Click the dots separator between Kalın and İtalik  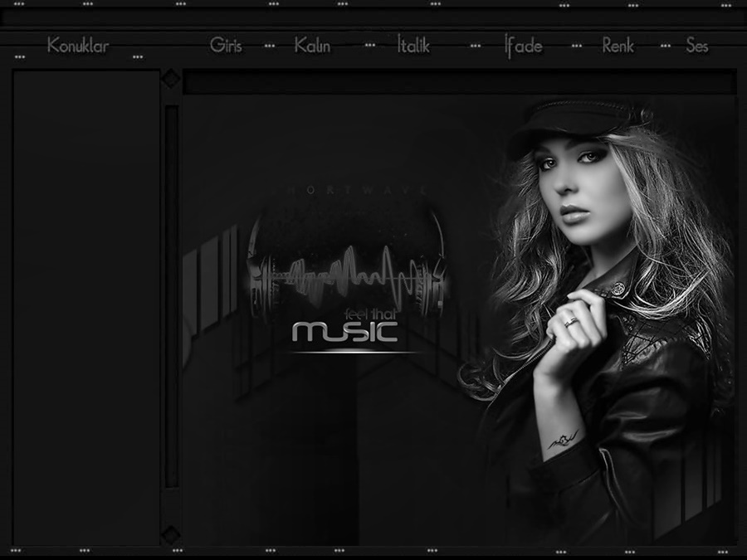[x=370, y=46]
